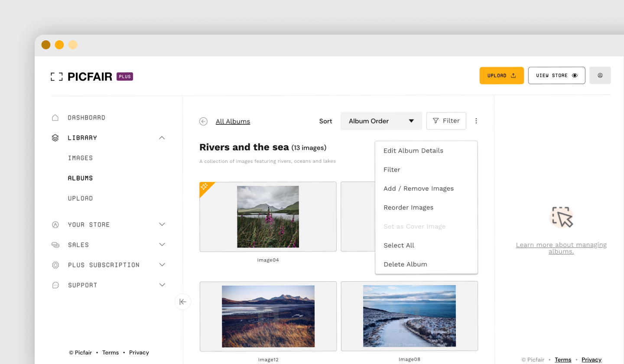Open Learn more about managing albums link
This screenshot has height=364, width=624.
561,248
